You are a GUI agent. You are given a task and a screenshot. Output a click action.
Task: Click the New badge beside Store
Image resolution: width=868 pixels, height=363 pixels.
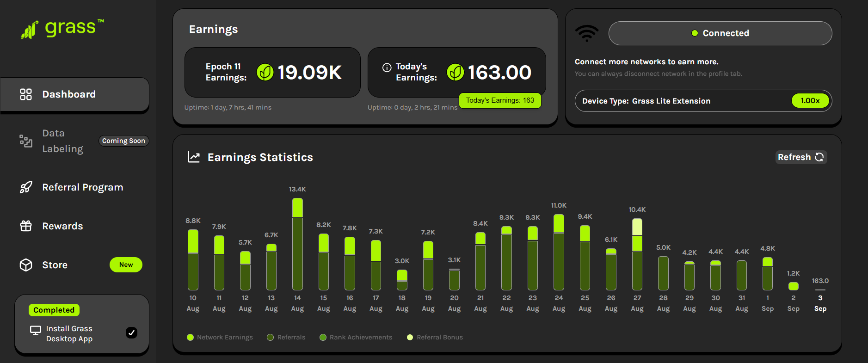[126, 265]
